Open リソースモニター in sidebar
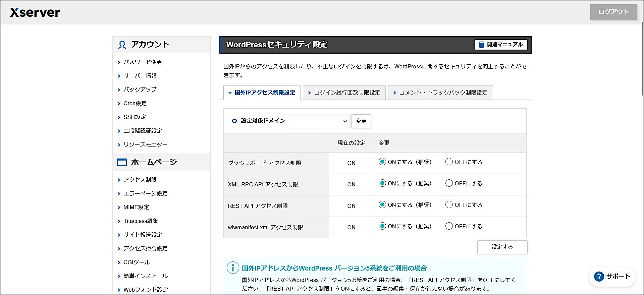 pyautogui.click(x=145, y=144)
